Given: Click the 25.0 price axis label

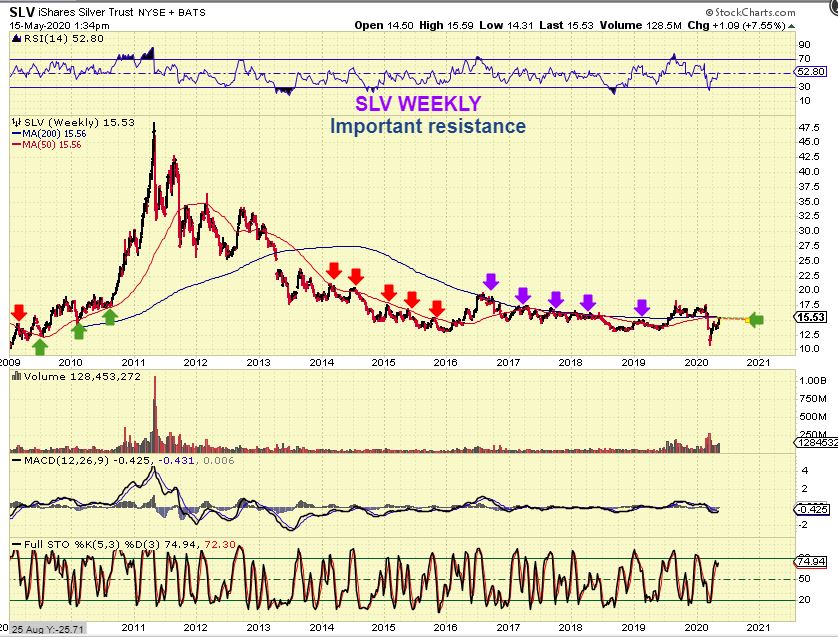Looking at the screenshot, I should (x=809, y=261).
